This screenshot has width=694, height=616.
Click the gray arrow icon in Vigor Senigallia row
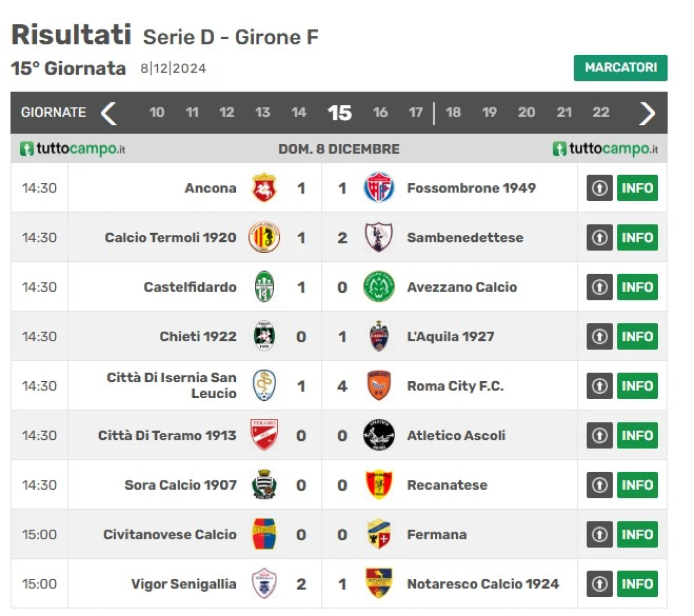(600, 584)
